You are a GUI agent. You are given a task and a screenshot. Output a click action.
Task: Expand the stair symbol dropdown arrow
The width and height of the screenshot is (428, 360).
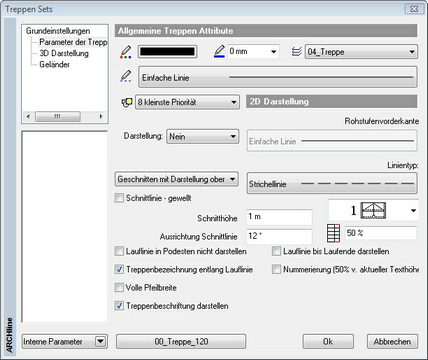click(x=413, y=211)
